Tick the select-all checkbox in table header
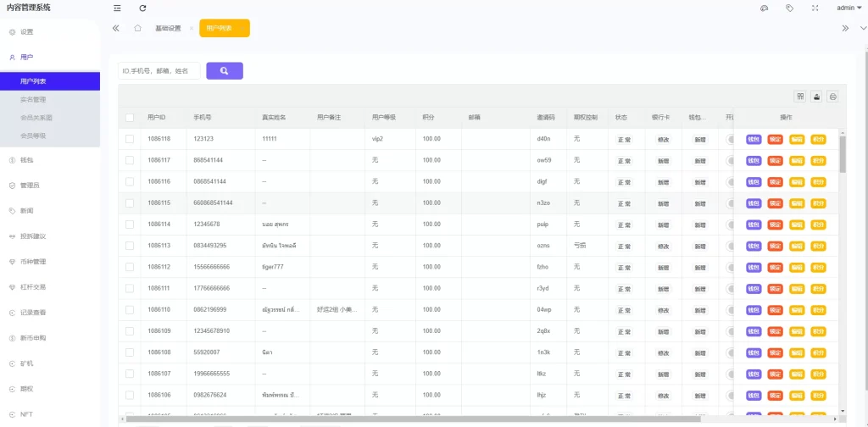 [x=130, y=118]
